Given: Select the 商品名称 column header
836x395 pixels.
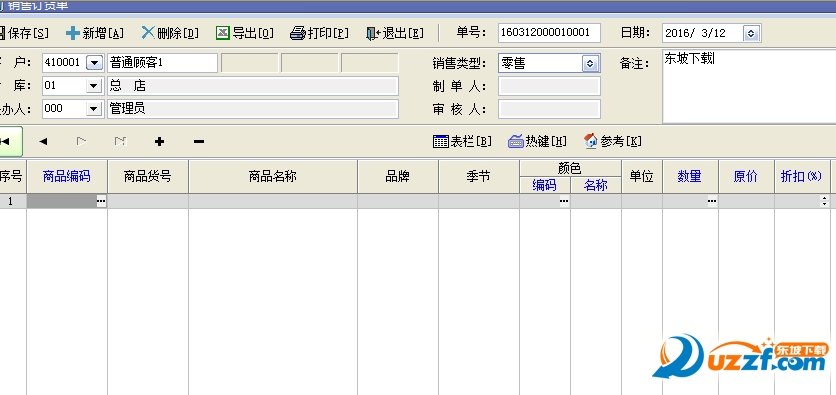Looking at the screenshot, I should click(273, 176).
